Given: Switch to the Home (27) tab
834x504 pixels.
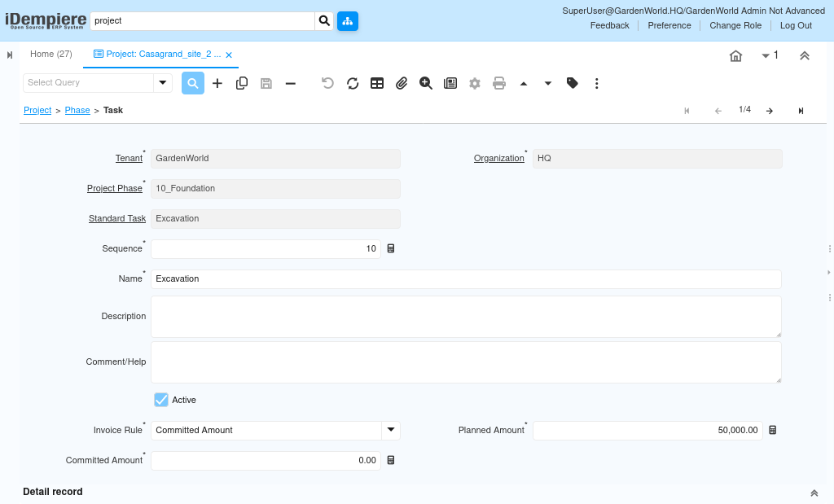Looking at the screenshot, I should click(x=51, y=55).
